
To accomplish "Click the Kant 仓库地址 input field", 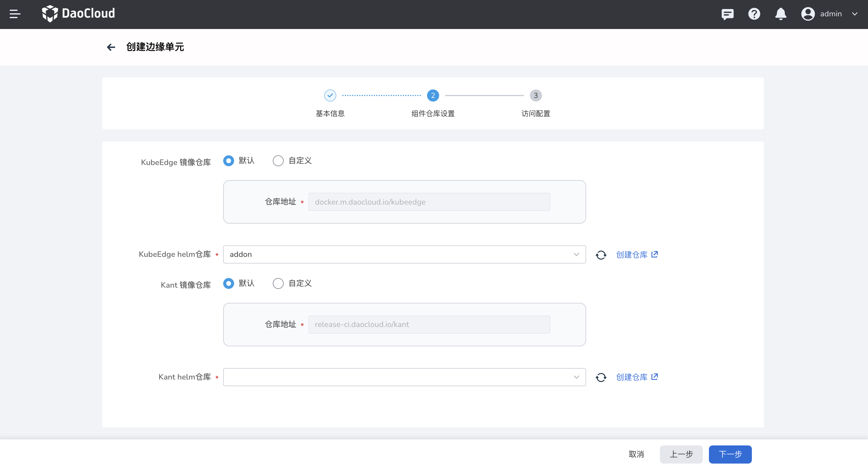I will click(429, 325).
